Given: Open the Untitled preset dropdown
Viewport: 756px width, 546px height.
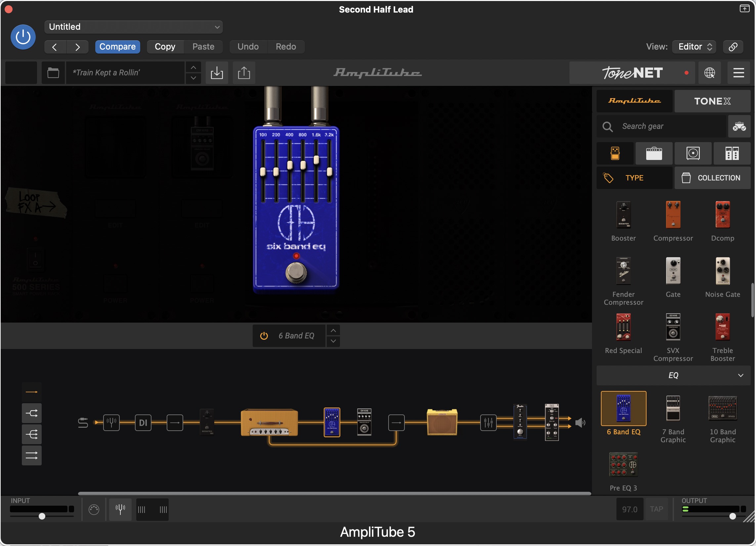Looking at the screenshot, I should pyautogui.click(x=133, y=27).
